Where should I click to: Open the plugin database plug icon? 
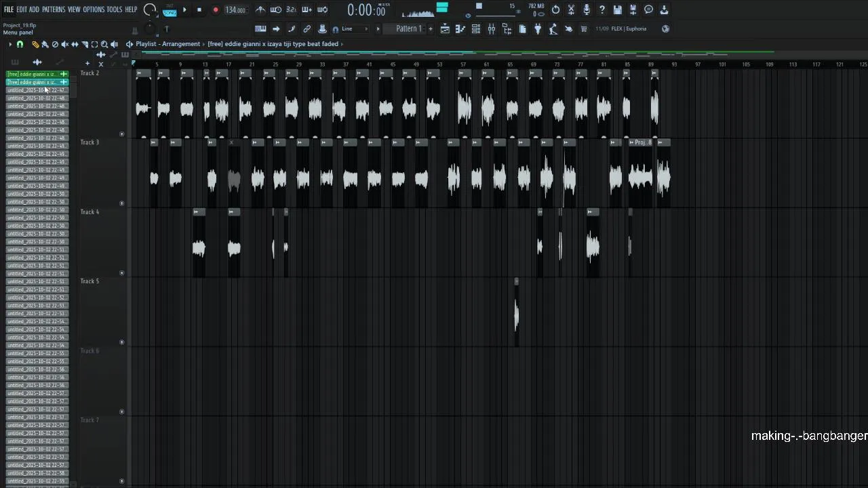click(538, 28)
